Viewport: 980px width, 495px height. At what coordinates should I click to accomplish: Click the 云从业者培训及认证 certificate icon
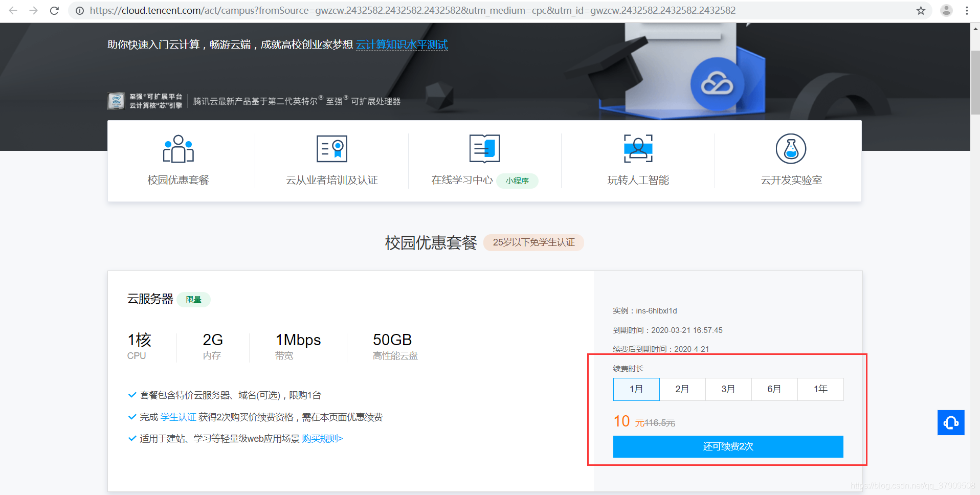(332, 149)
